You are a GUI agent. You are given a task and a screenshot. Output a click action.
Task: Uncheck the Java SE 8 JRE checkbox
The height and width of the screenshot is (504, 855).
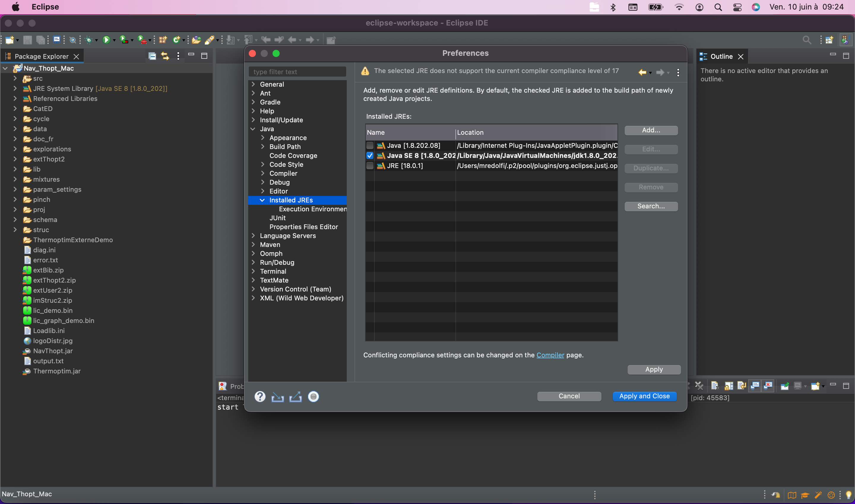tap(370, 156)
